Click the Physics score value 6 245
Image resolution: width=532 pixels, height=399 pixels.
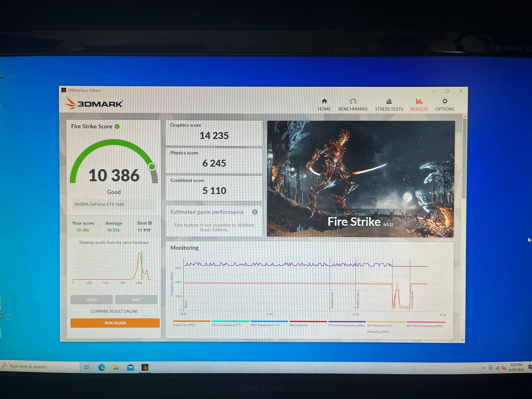pos(214,163)
